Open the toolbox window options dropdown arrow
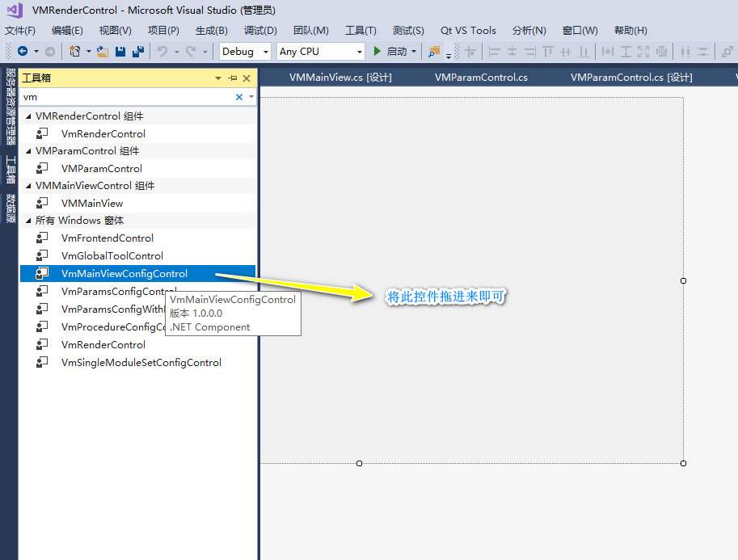738x560 pixels. (x=218, y=78)
